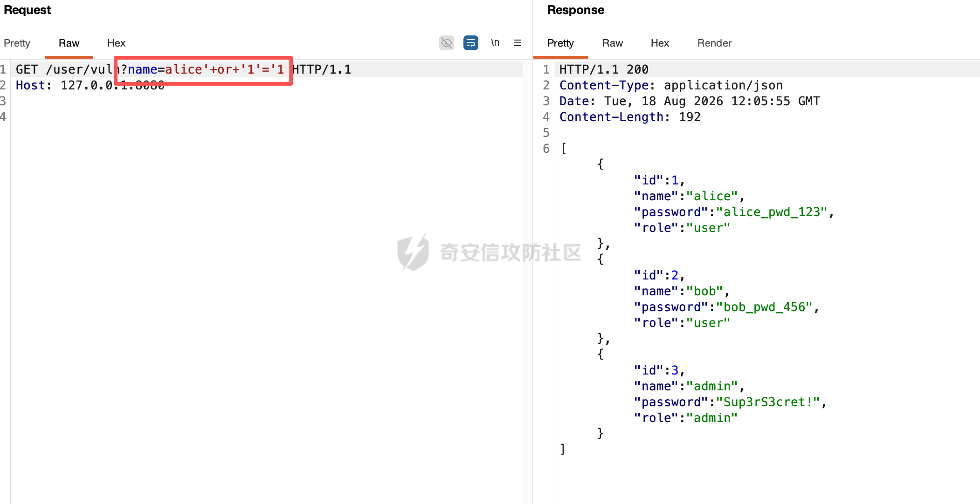Toggle the hide non-printable characters eye icon

446,43
